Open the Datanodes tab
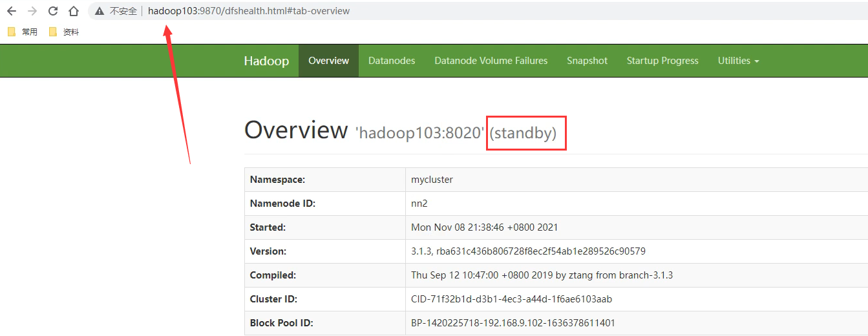The image size is (868, 336). tap(392, 61)
